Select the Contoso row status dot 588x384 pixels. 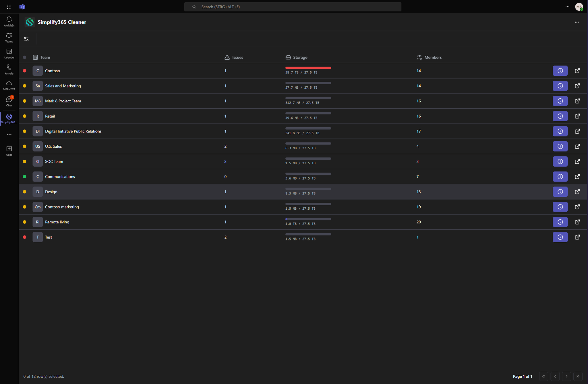coord(25,71)
